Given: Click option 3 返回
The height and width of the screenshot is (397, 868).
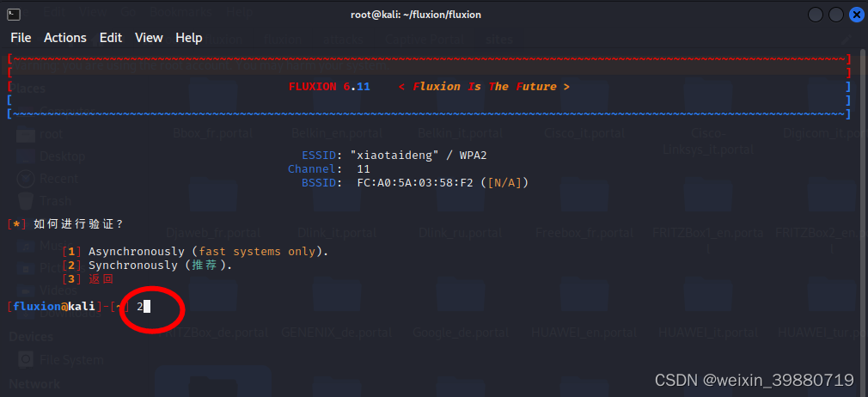Looking at the screenshot, I should [88, 279].
